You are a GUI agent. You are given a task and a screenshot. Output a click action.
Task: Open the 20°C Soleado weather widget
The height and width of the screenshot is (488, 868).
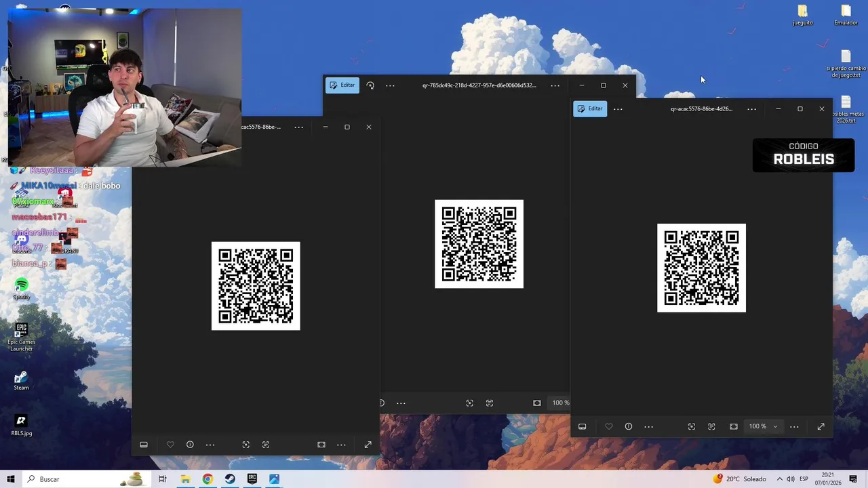pyautogui.click(x=739, y=479)
